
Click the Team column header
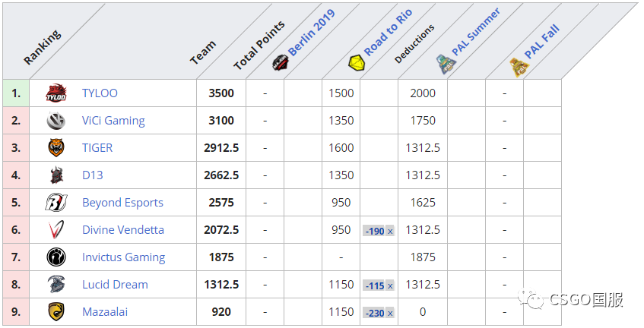pyautogui.click(x=203, y=52)
